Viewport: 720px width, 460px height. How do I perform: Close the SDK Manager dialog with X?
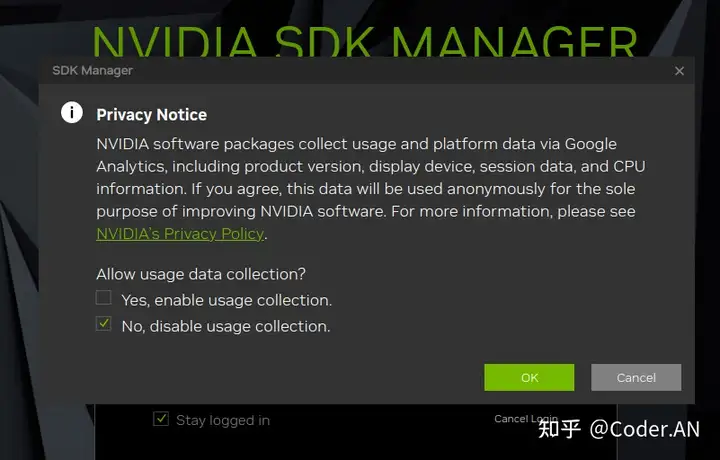tap(679, 71)
